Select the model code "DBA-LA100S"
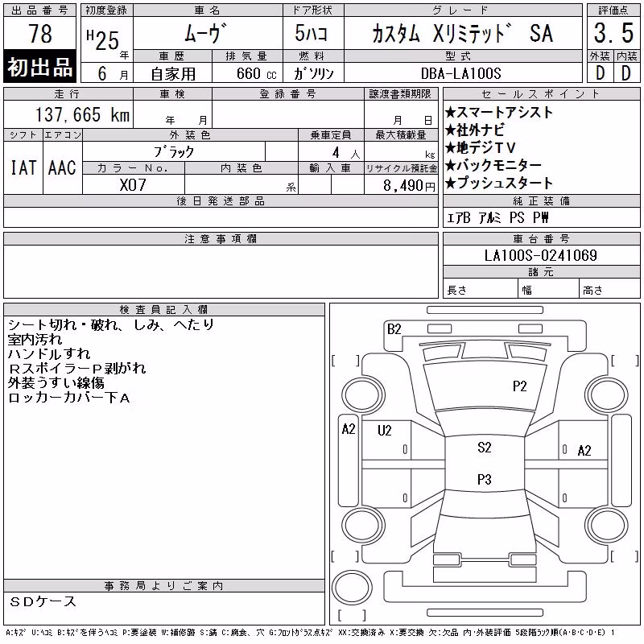The image size is (644, 644). click(x=461, y=73)
